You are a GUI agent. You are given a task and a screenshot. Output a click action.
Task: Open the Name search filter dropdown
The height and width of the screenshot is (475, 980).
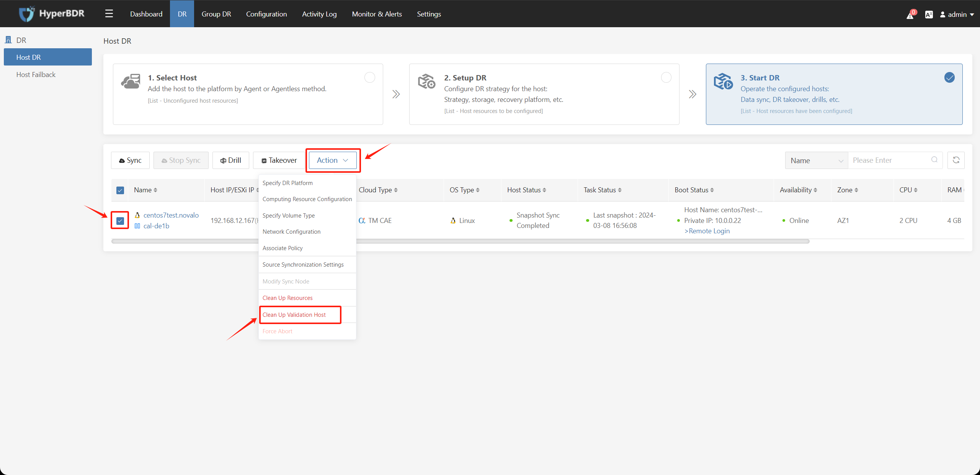[817, 161]
